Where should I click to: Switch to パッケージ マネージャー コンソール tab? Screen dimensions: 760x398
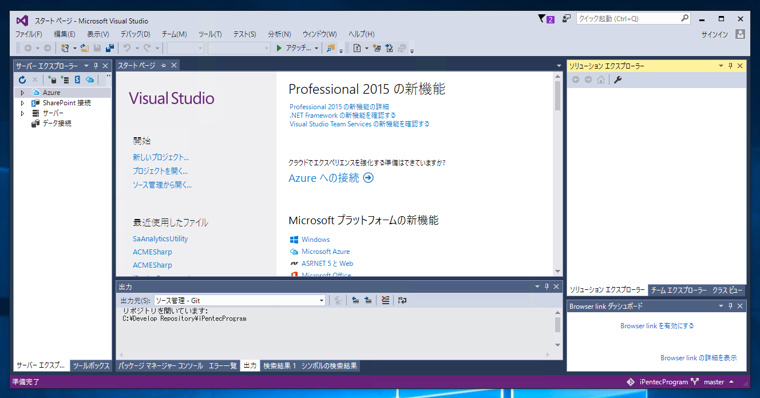pos(160,366)
